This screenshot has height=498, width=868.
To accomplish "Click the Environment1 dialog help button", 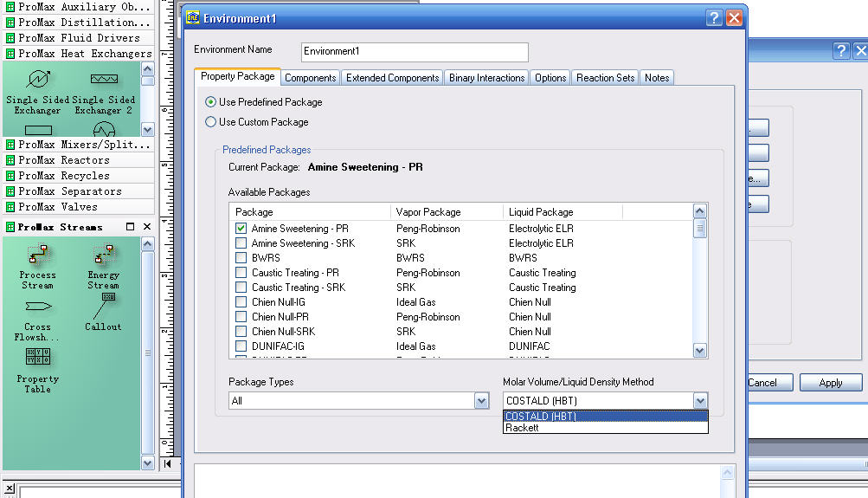I will point(714,17).
